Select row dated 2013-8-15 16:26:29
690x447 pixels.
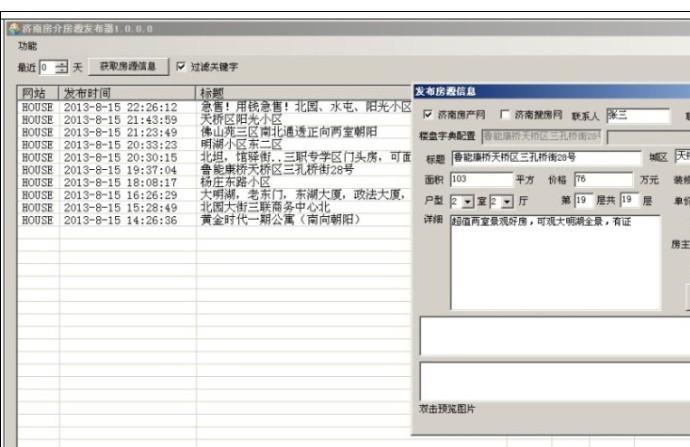coord(215,195)
